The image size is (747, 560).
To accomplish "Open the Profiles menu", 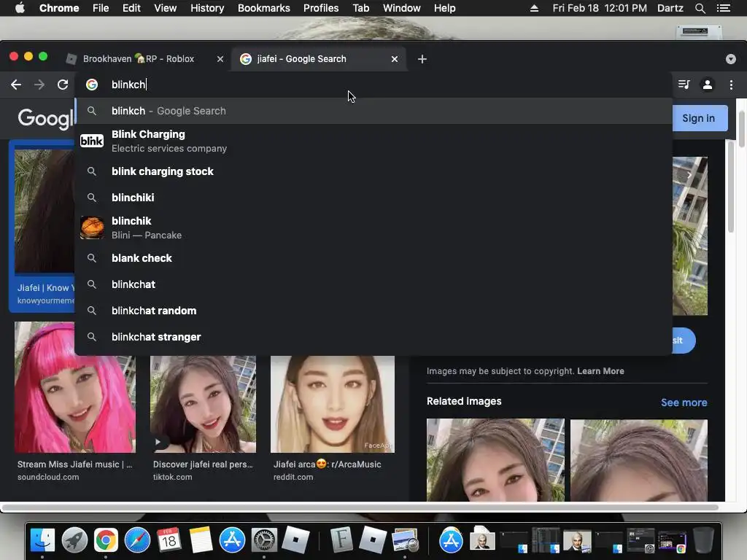I will (321, 8).
